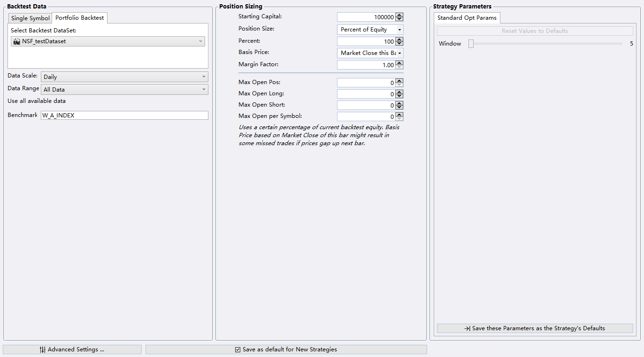Screen dimensions: 644x357
Task: Click the dataset icon beside NSF_testDataset
Action: click(x=16, y=41)
